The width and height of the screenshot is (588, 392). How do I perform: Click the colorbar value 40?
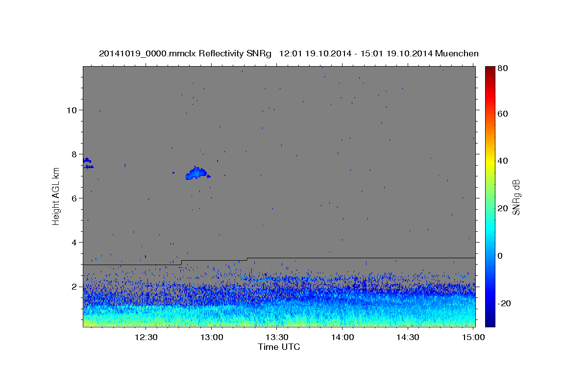[x=502, y=161]
